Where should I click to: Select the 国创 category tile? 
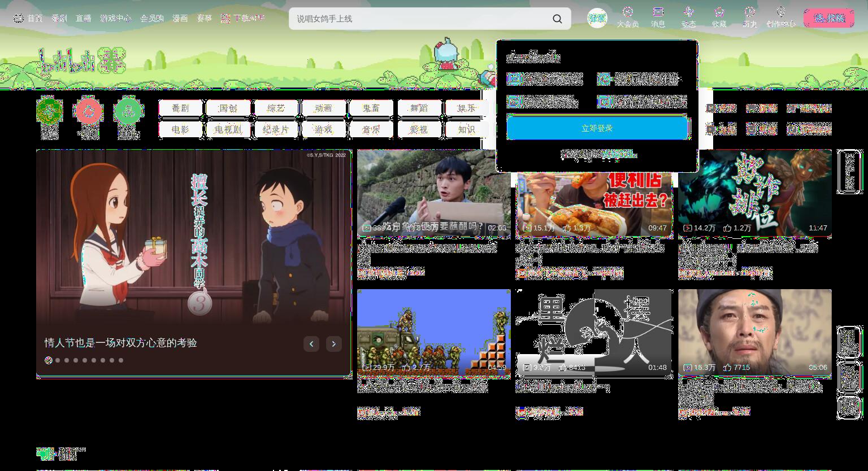click(228, 108)
